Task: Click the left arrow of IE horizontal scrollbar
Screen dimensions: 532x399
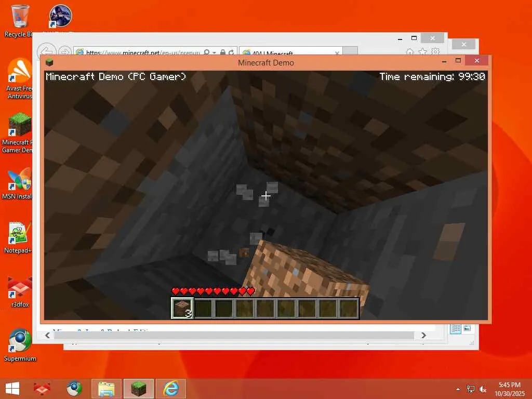Action: click(47, 335)
